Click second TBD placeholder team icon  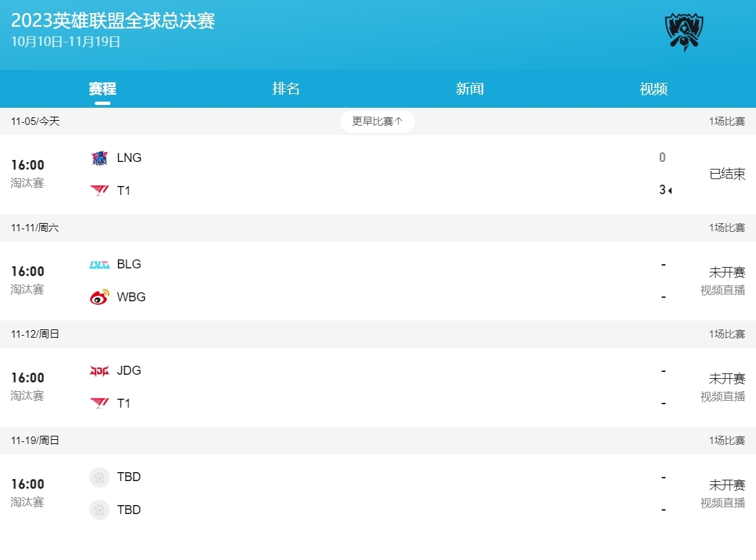100,510
